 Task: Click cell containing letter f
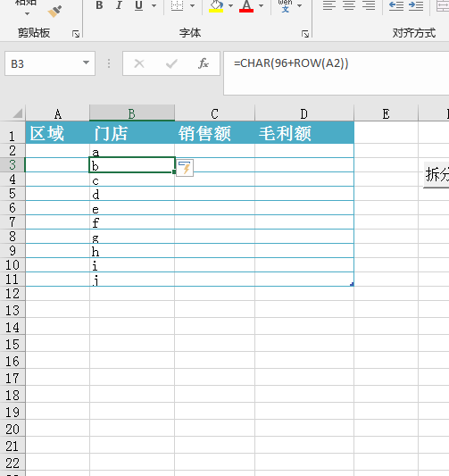pos(132,221)
